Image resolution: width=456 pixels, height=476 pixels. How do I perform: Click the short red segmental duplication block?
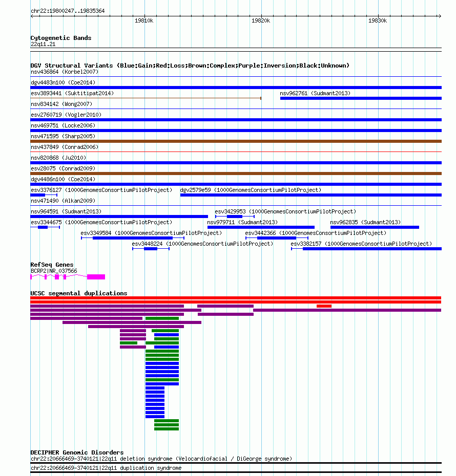tap(324, 306)
